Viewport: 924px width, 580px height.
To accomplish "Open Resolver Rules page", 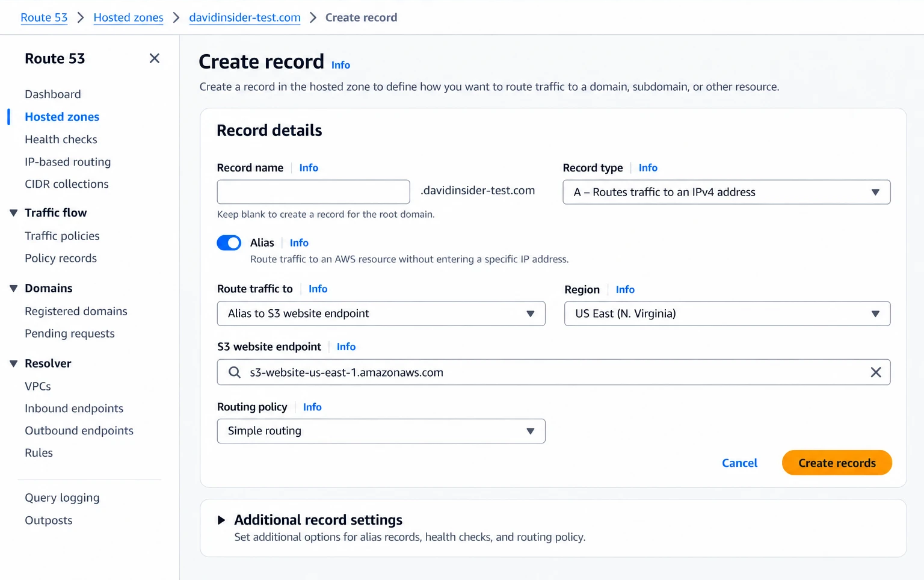I will [x=38, y=453].
